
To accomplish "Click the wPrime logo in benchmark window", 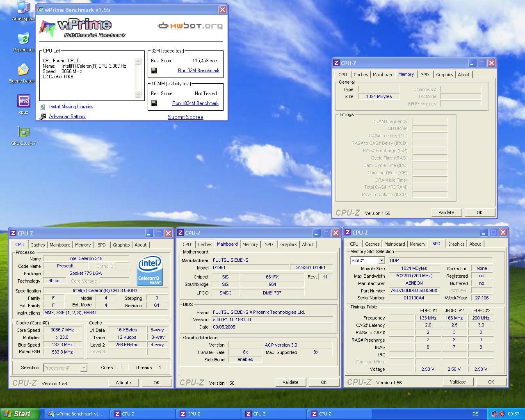I will [x=82, y=28].
